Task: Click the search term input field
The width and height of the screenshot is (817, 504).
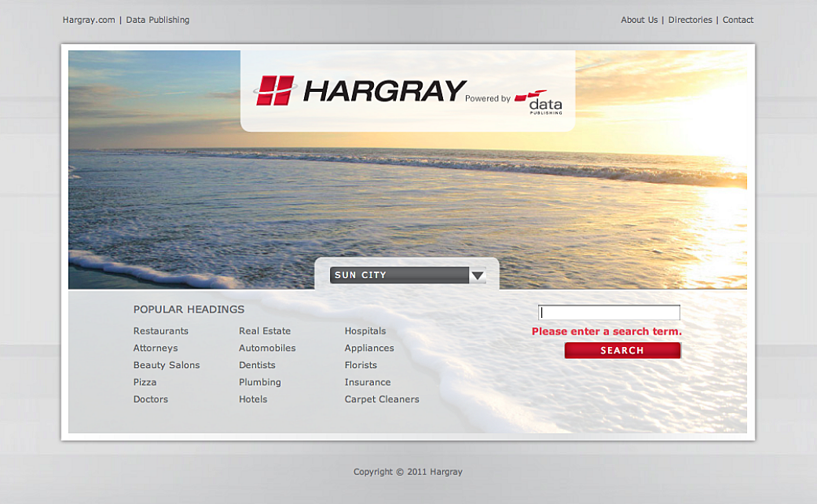Action: tap(609, 312)
